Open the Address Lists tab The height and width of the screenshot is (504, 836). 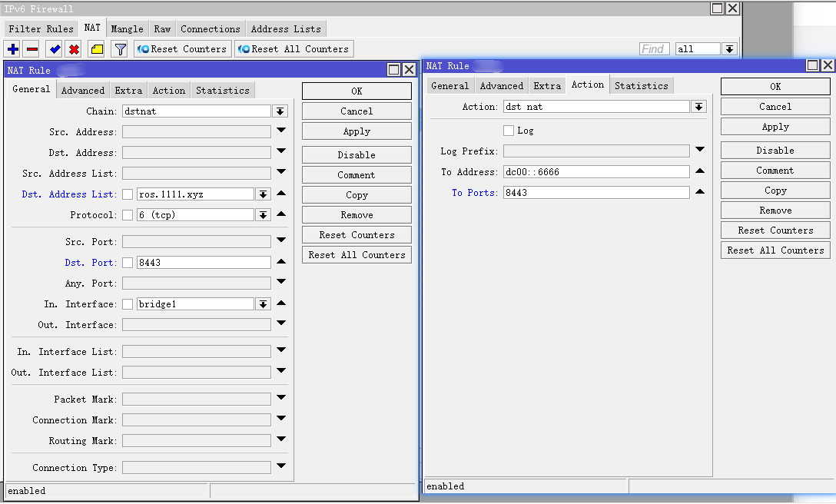click(286, 29)
